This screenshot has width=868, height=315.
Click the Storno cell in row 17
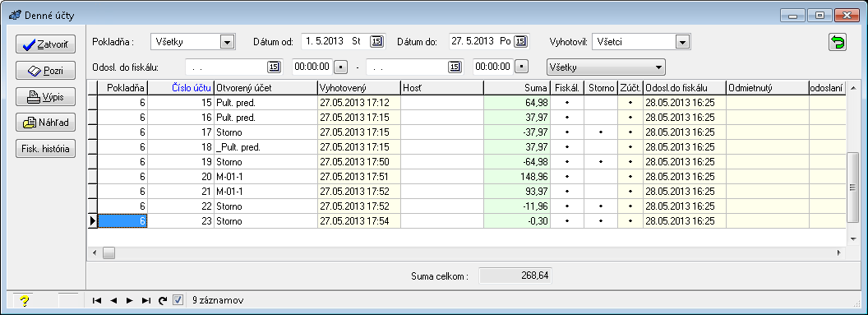click(265, 132)
